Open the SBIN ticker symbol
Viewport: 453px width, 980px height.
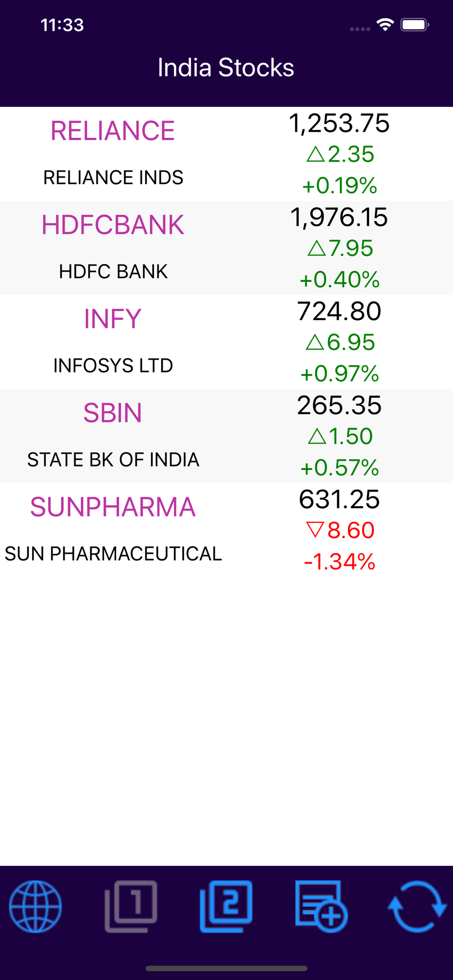[x=113, y=413]
